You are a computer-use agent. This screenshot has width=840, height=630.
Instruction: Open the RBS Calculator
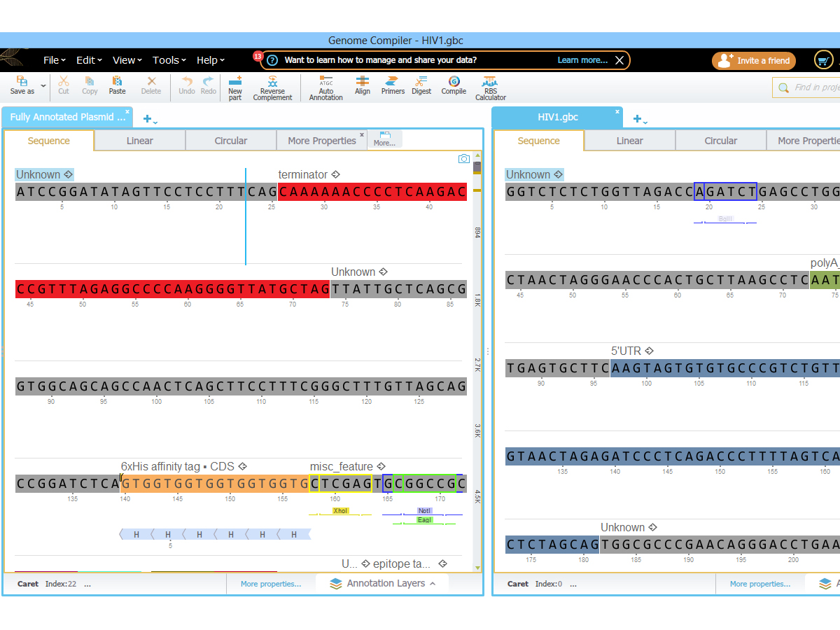(x=490, y=87)
